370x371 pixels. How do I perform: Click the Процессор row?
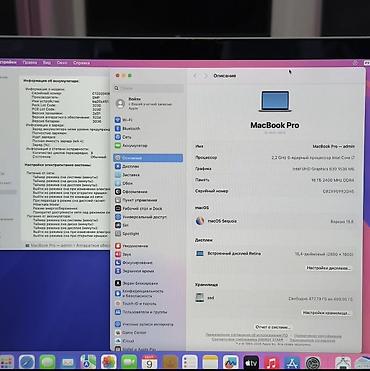tap(275, 157)
